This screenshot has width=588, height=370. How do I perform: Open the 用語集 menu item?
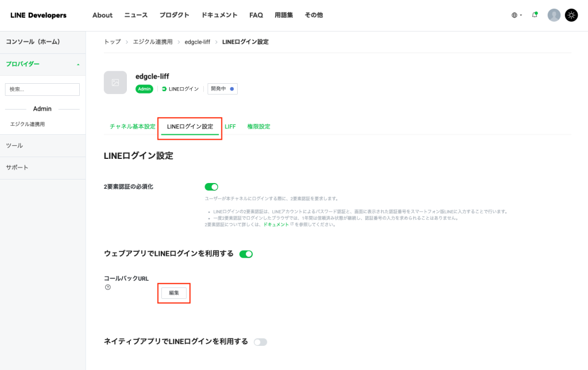tap(284, 15)
